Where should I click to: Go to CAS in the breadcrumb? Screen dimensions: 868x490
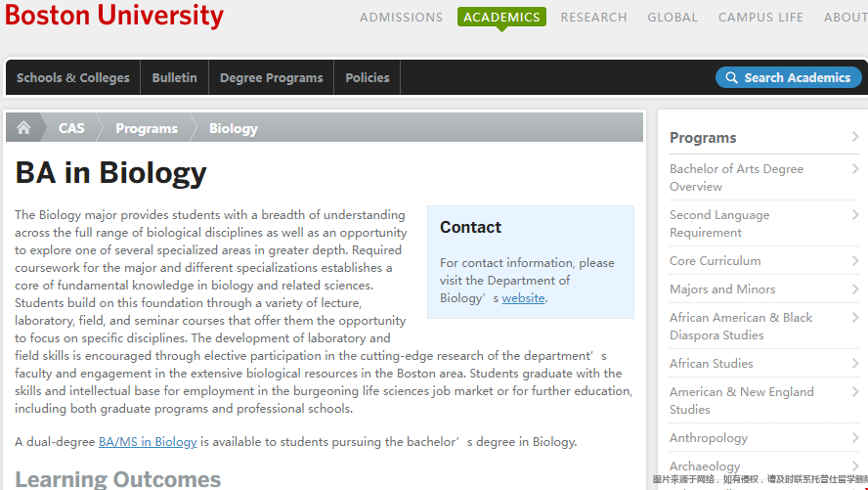(71, 128)
